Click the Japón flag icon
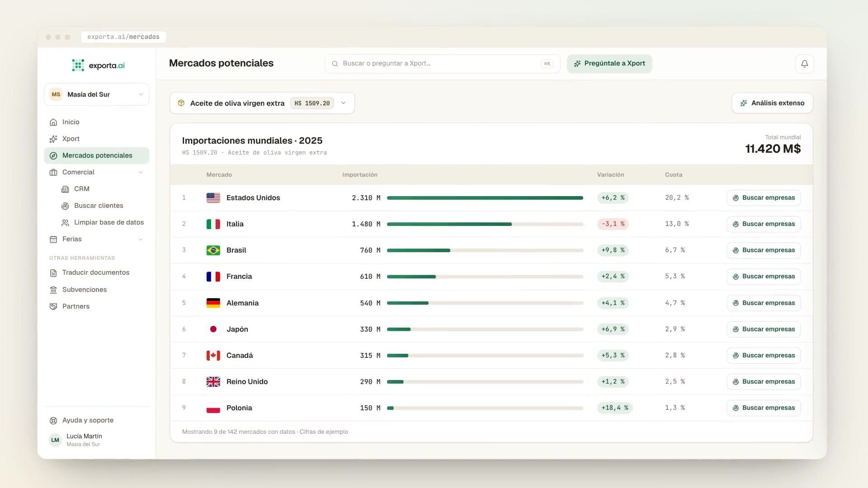This screenshot has width=868, height=488. click(213, 329)
